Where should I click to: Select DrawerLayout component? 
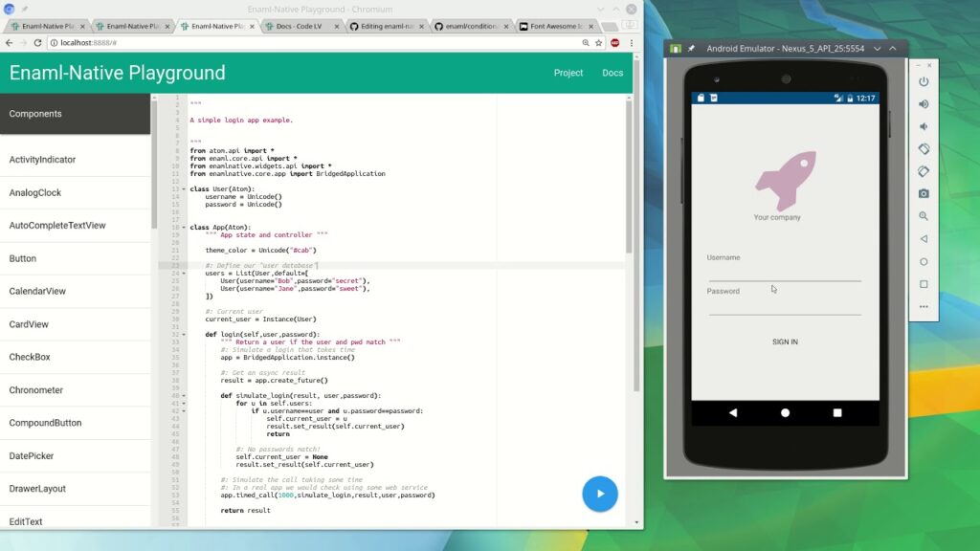coord(75,489)
